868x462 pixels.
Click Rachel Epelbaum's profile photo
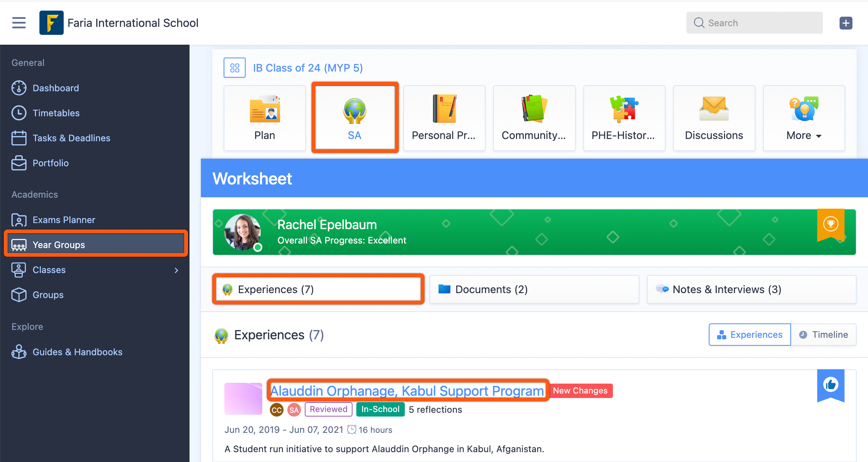(x=243, y=232)
